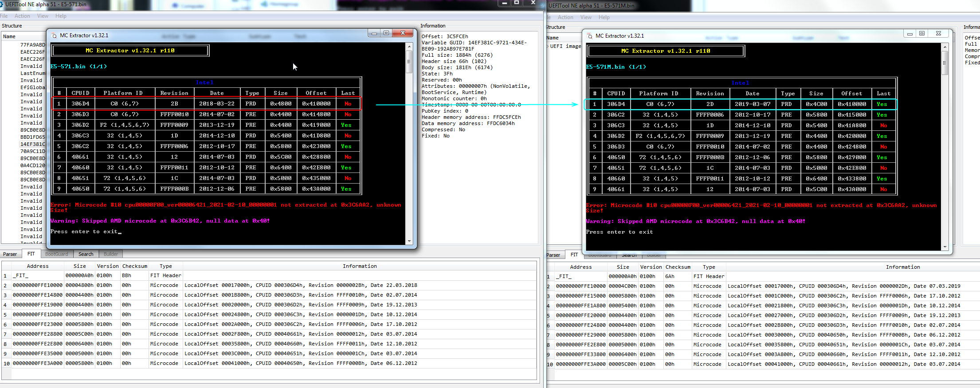Click Variable GUID line in Information panel
This screenshot has height=388, width=980.
click(474, 46)
